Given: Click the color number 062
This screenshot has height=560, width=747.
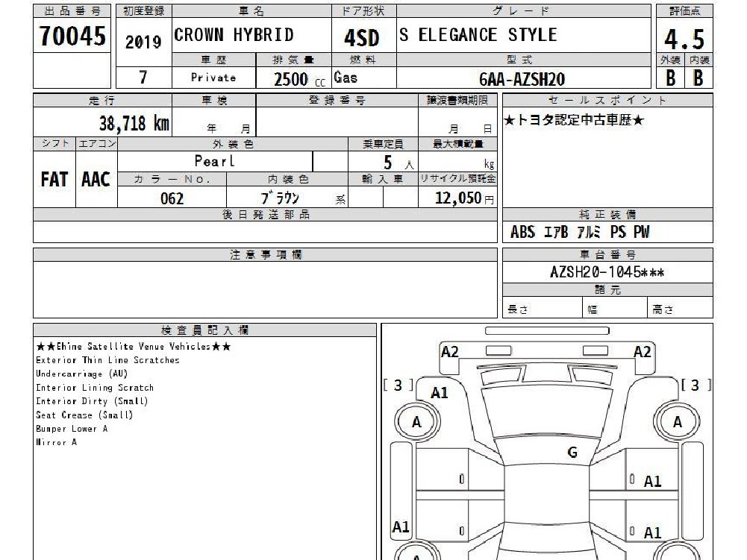Looking at the screenshot, I should click(172, 198).
